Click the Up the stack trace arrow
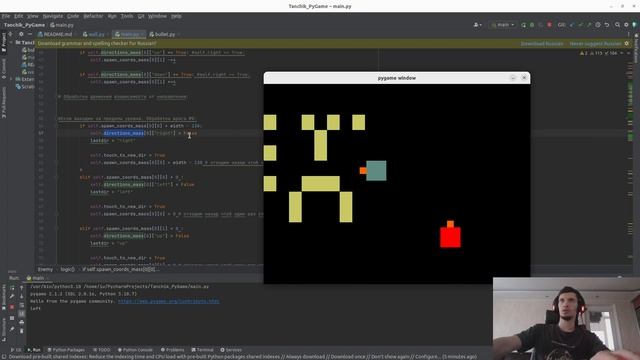 pos(22,288)
